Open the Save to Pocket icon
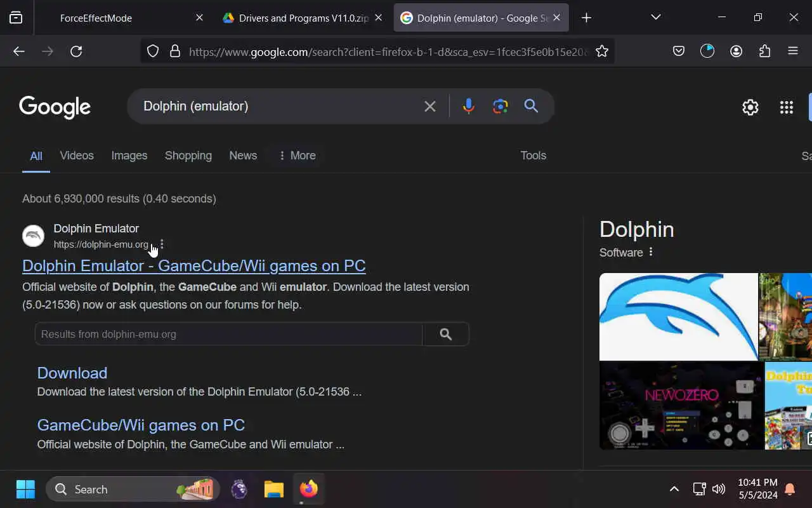 click(679, 51)
